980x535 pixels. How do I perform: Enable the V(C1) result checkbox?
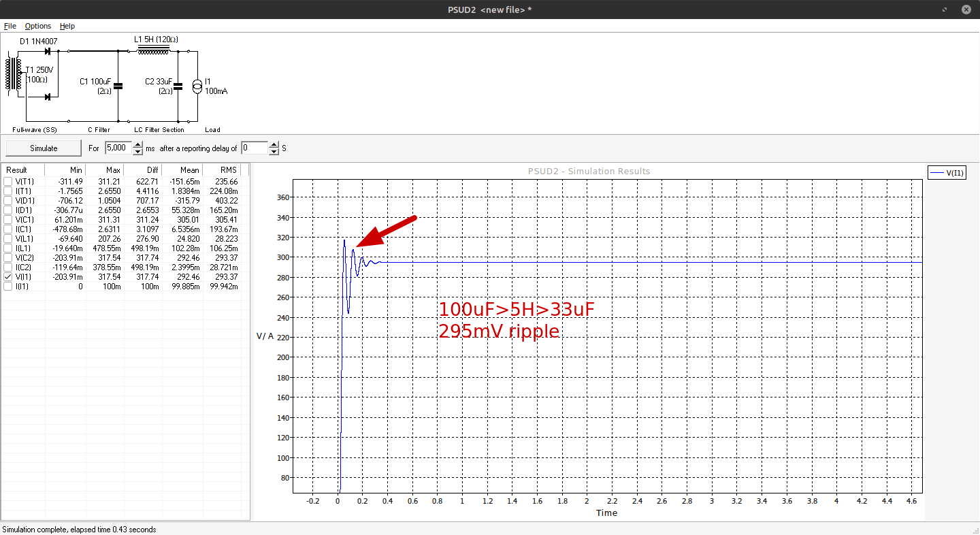(x=7, y=220)
